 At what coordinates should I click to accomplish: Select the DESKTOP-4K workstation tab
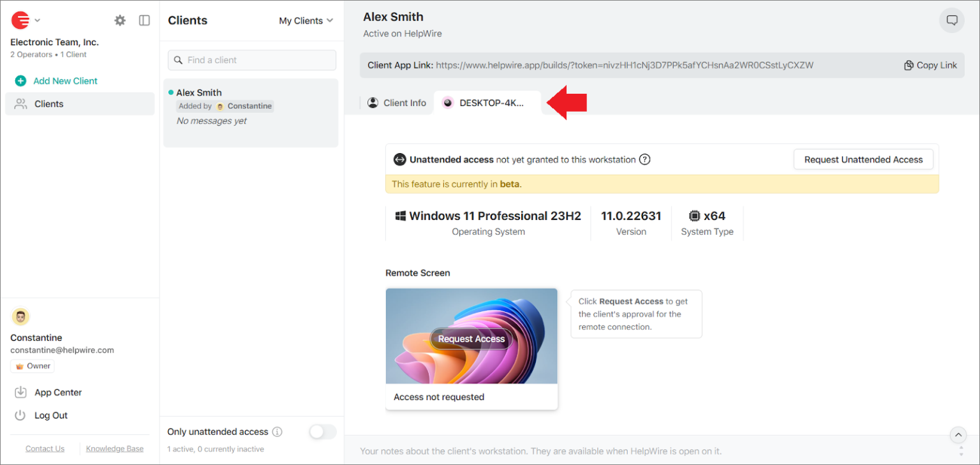[x=487, y=103]
